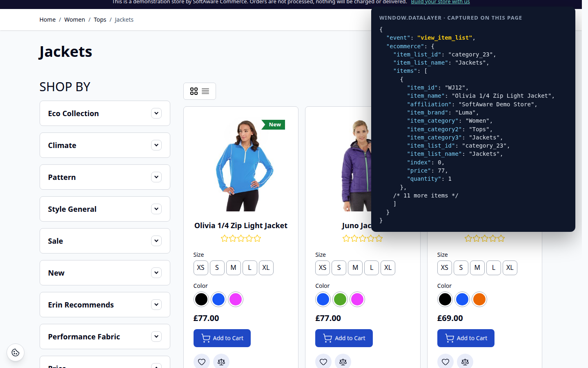Image resolution: width=588 pixels, height=368 pixels.
Task: Add Olivia jacket to wish list
Action: 202,361
